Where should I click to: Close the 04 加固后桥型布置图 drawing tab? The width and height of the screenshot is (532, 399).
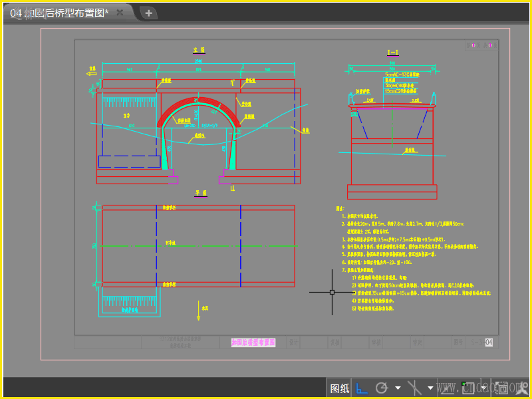point(120,13)
